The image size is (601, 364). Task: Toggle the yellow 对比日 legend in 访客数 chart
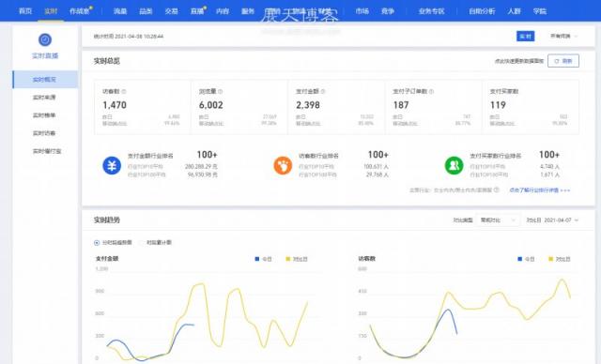click(560, 259)
